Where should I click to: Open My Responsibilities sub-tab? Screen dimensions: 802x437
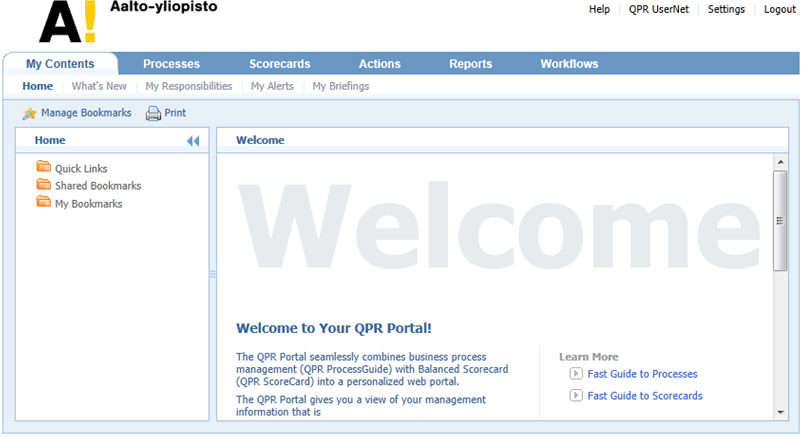[x=189, y=86]
